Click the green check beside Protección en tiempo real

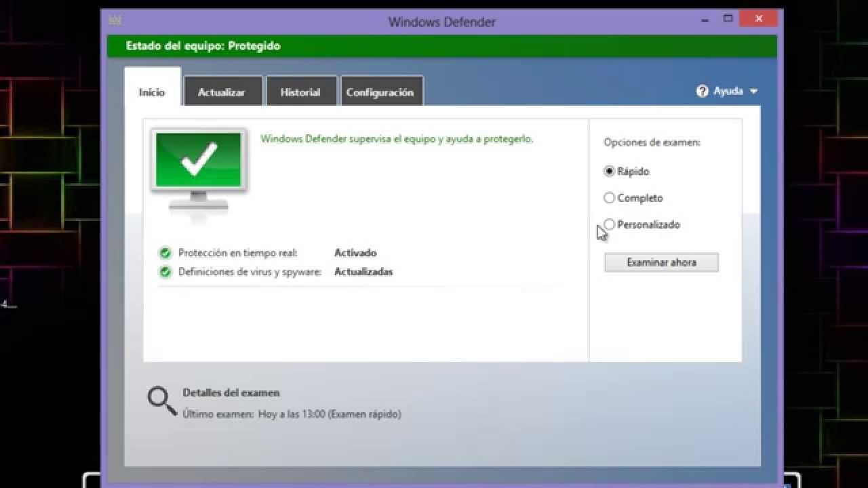pyautogui.click(x=165, y=253)
